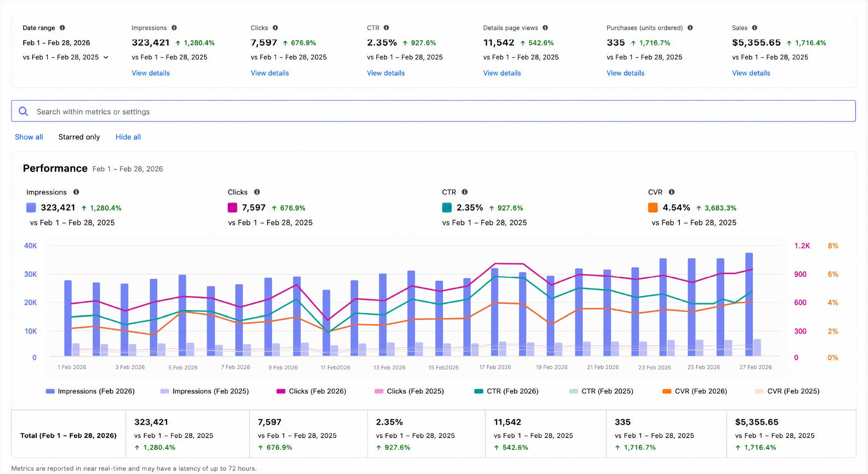Screen dimensions: 868x474
Task: Click the 17 Feb 2026 axis label
Action: [495, 367]
